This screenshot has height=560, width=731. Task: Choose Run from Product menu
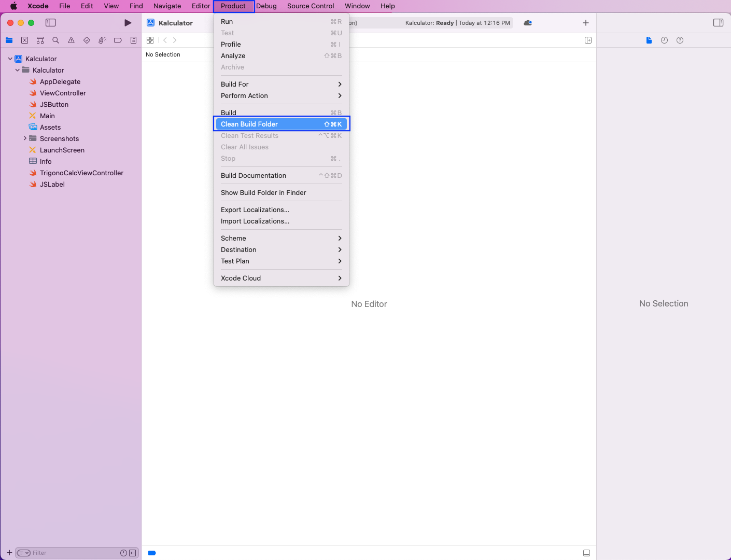pyautogui.click(x=282, y=21)
